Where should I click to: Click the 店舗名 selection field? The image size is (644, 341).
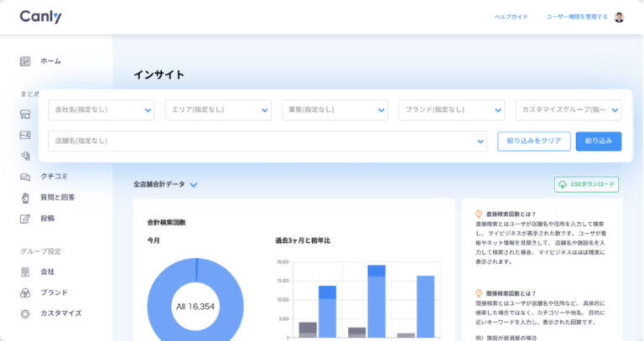[267, 141]
